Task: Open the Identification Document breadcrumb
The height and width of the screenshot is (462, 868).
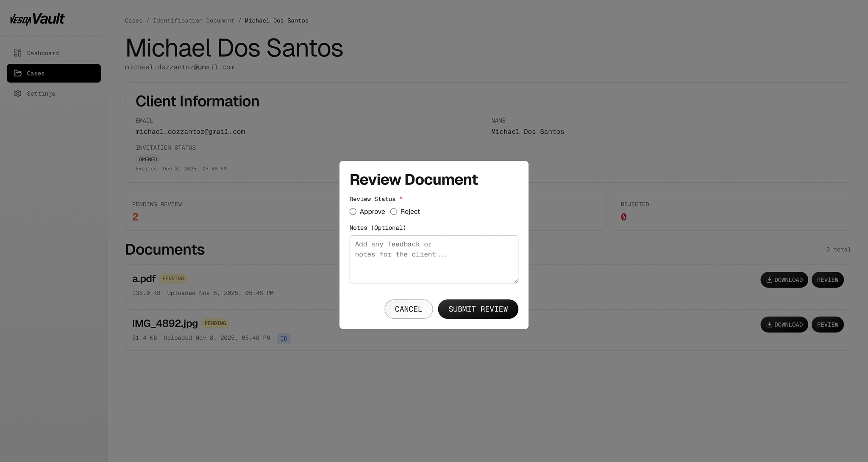Action: [194, 20]
